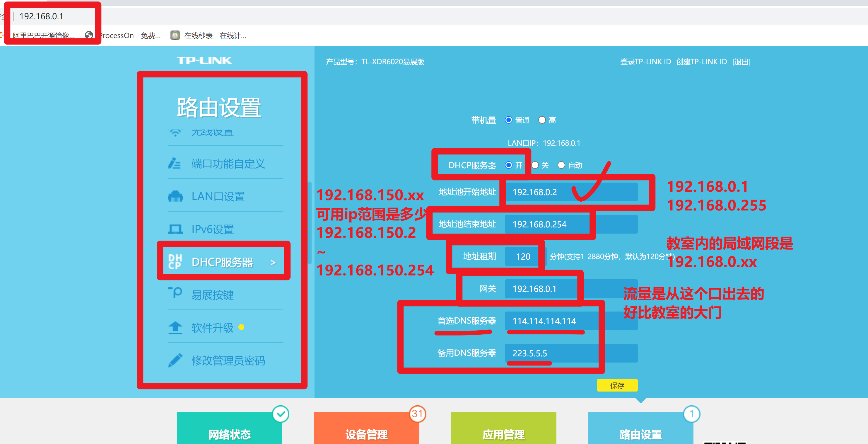This screenshot has height=444, width=868.
Task: Click the 路由设置 sidebar heading
Action: pos(219,108)
